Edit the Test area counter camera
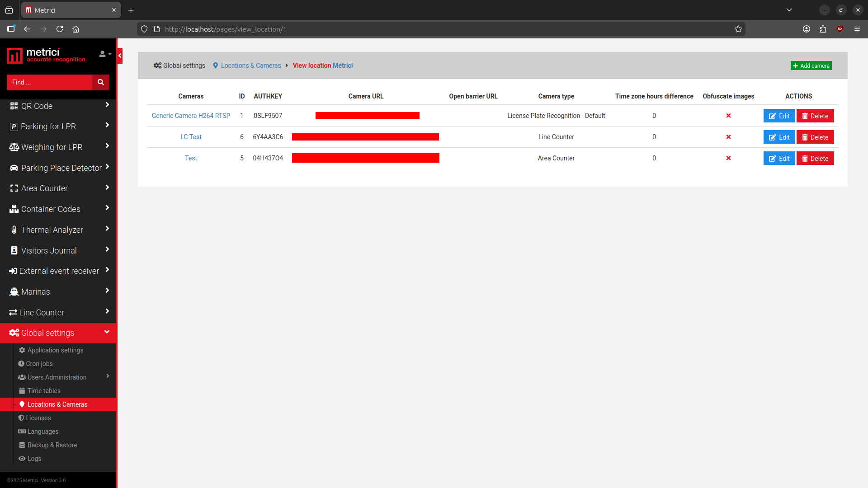 click(x=779, y=159)
